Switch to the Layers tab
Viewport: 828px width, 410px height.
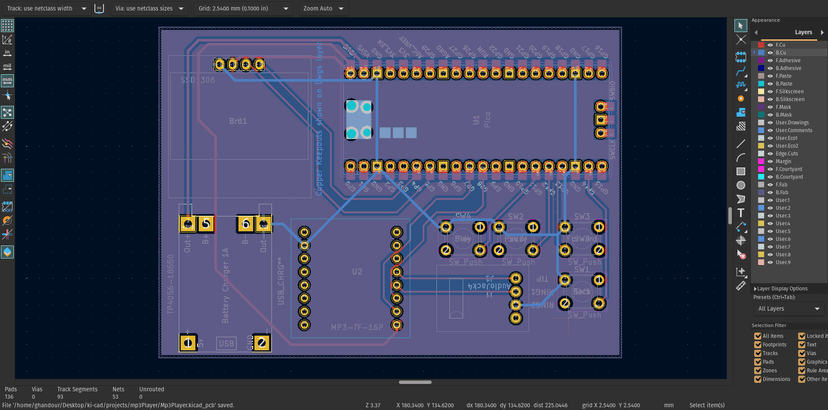pos(803,32)
